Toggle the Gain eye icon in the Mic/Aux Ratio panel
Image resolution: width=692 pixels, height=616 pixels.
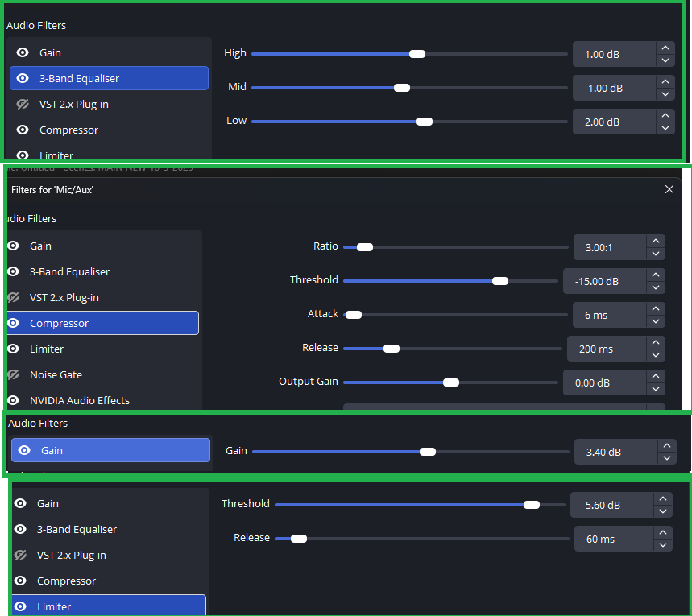click(13, 246)
